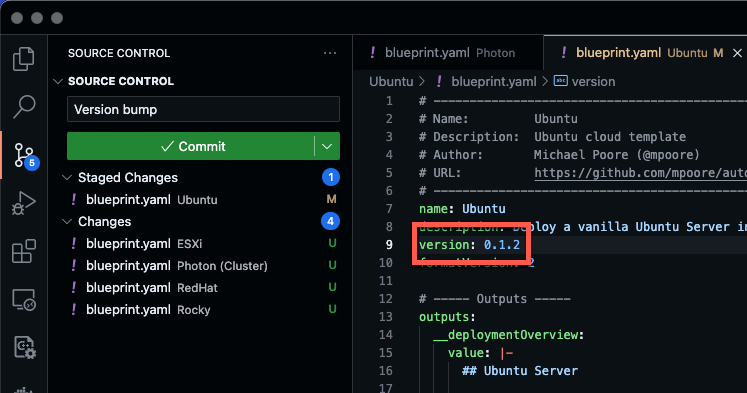The width and height of the screenshot is (747, 393).
Task: Open the Explorer view in activity bar
Action: (x=23, y=59)
